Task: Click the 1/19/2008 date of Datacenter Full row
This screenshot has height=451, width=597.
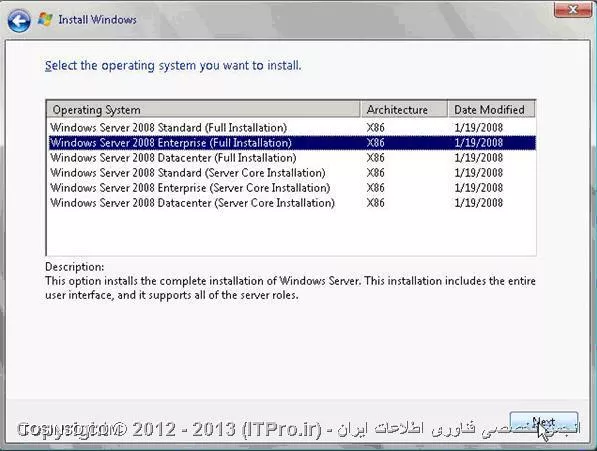Action: [x=479, y=158]
